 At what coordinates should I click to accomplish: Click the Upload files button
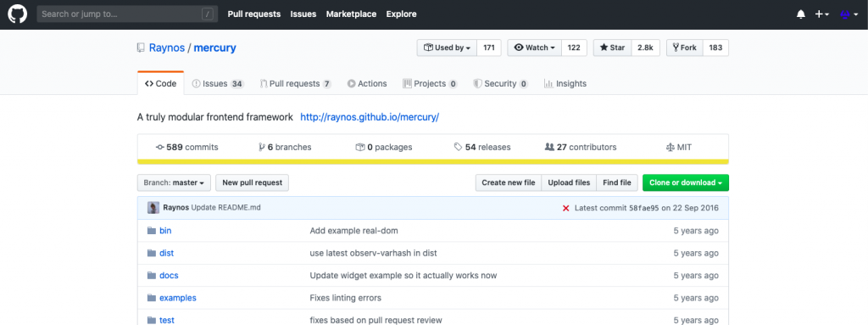click(x=569, y=182)
